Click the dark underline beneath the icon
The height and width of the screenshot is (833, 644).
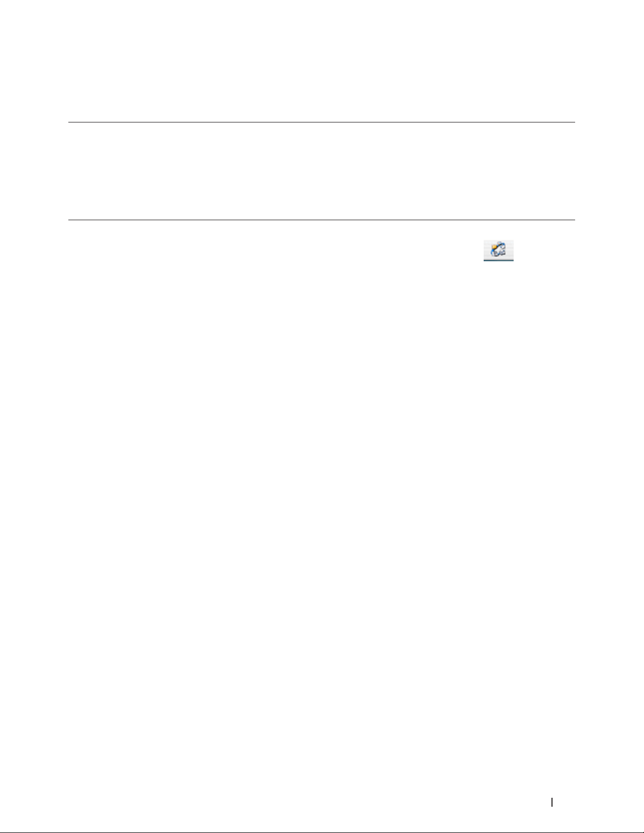pos(498,260)
